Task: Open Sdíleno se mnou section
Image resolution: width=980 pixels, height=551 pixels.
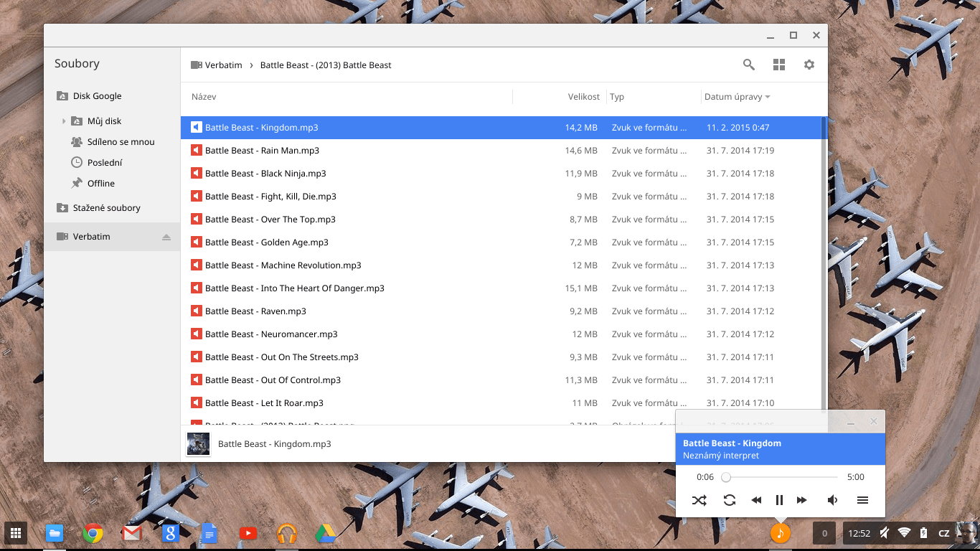Action: [121, 142]
